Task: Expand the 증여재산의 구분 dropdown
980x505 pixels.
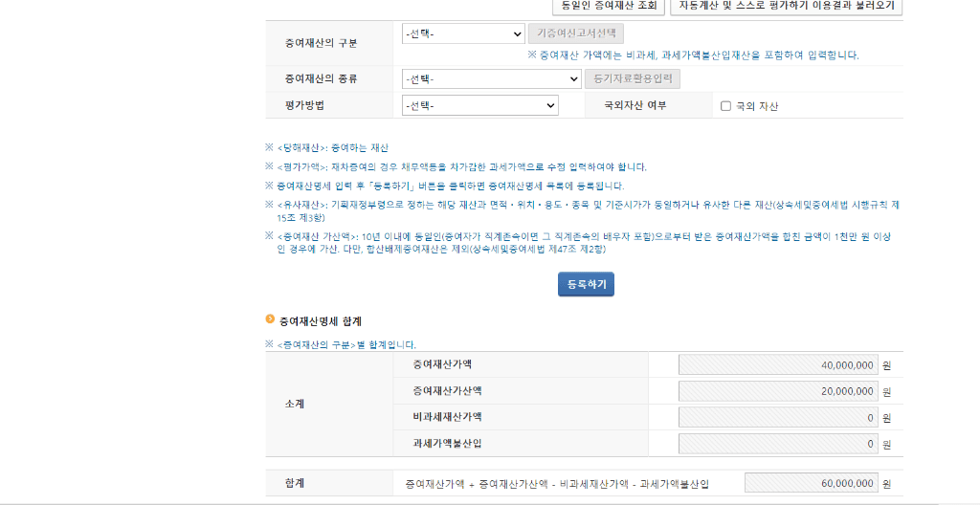Action: (x=463, y=34)
